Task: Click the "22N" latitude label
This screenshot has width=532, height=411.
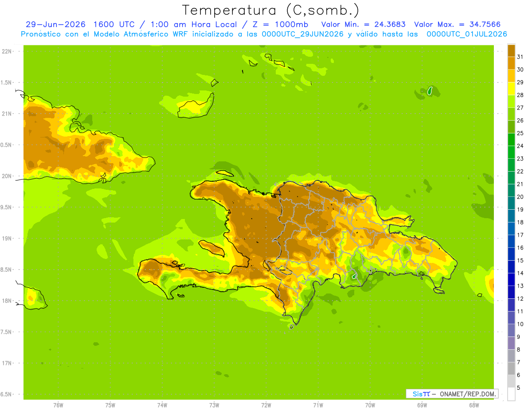Action: [8, 51]
